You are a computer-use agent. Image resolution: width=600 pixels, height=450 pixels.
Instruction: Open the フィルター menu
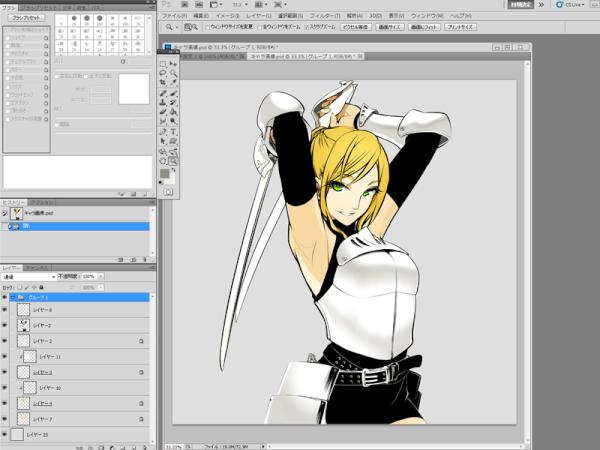point(324,16)
